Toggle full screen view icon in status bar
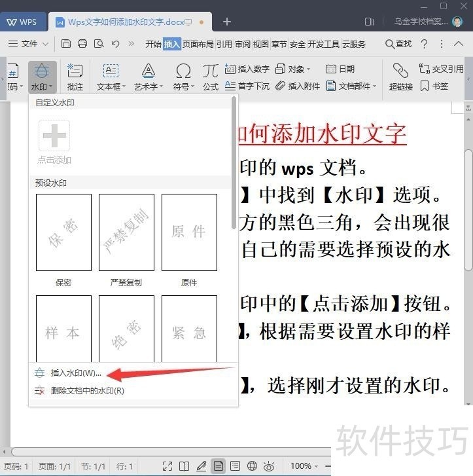Screen dimensions: 473x476 coord(167,466)
